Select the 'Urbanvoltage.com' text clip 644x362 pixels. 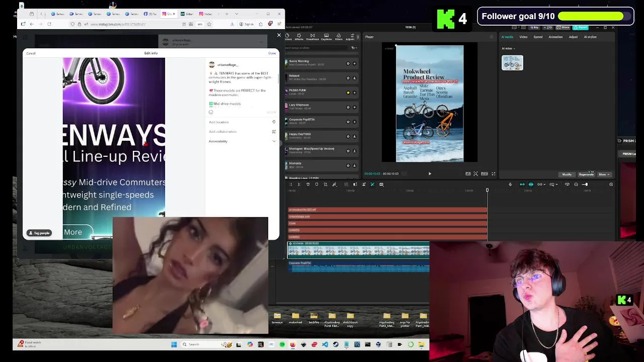pyautogui.click(x=387, y=217)
